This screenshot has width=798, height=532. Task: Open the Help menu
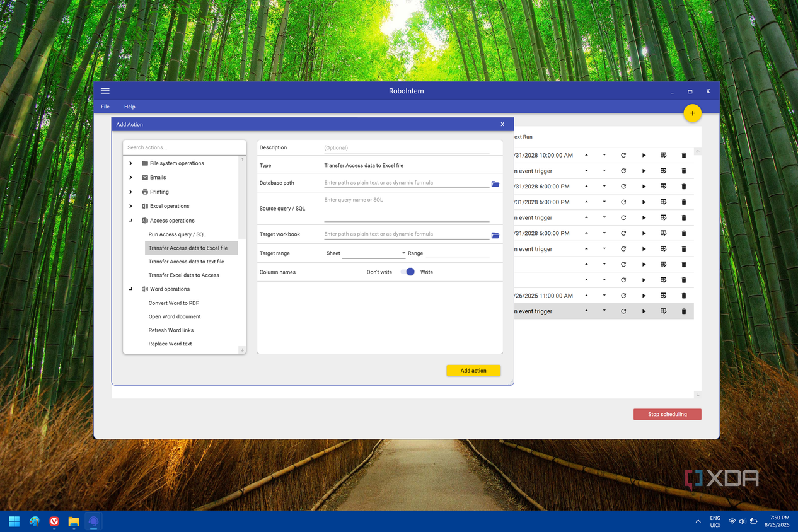130,107
